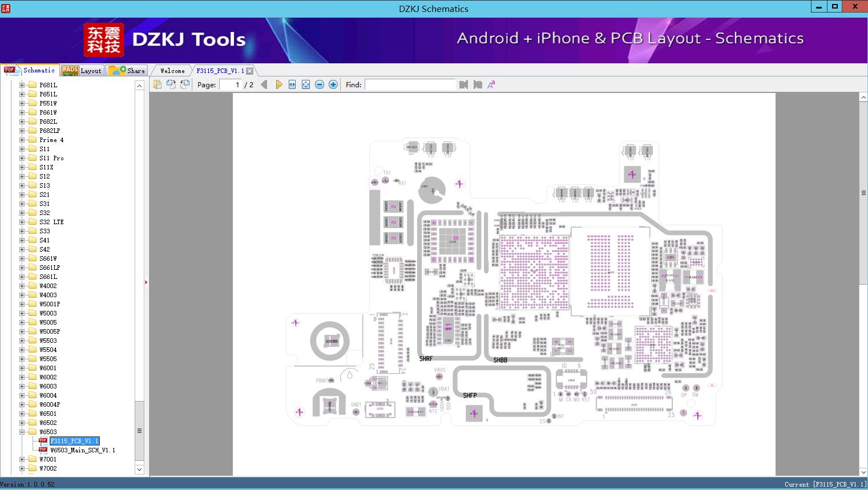The height and width of the screenshot is (490, 868).
Task: Click tree panel scroll down arrow
Action: tap(139, 469)
